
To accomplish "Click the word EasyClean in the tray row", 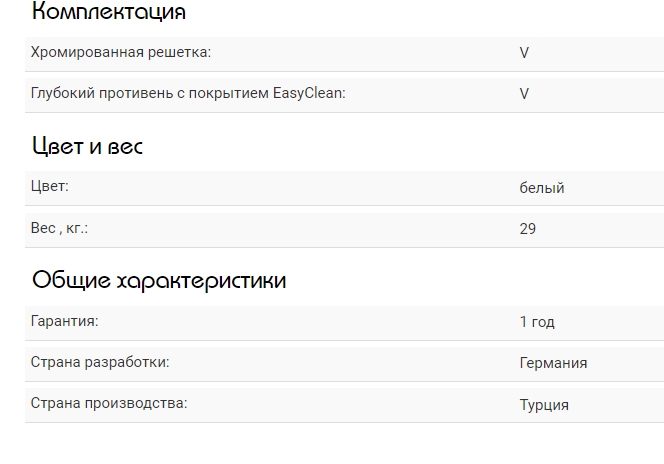I will [308, 93].
